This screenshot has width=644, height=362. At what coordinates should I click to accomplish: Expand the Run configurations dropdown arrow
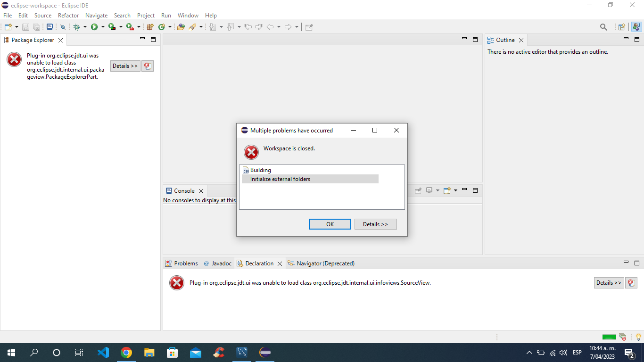(103, 27)
